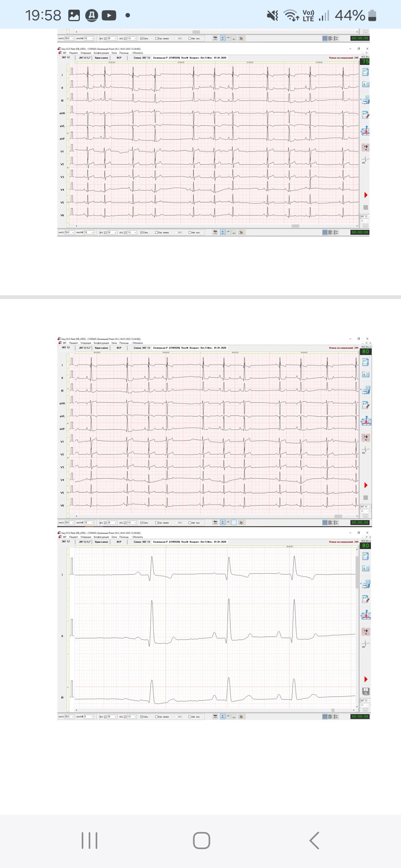This screenshot has width=401, height=868.
Task: Toggle ВЧ filter checkbox in middle twelve-lead window
Action: [x=105, y=523]
